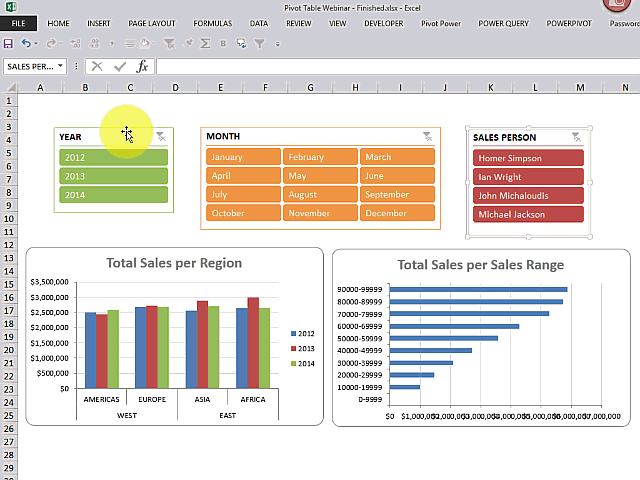The height and width of the screenshot is (480, 640).
Task: Click the red 2013 legend swatch
Action: pyautogui.click(x=294, y=348)
